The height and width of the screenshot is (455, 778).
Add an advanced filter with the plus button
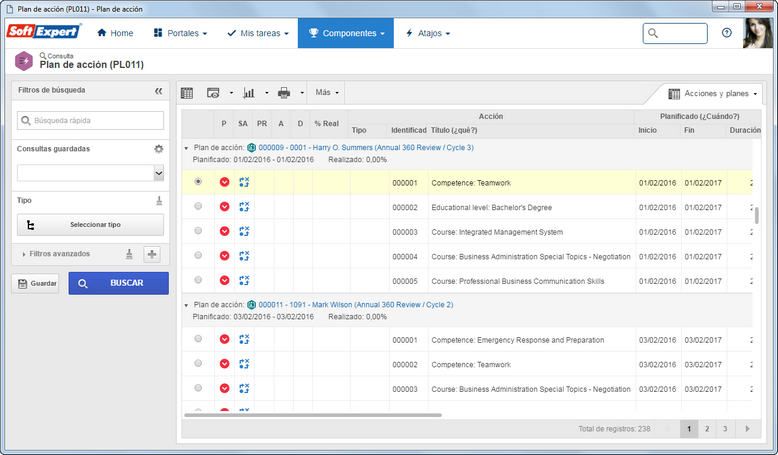(x=152, y=254)
